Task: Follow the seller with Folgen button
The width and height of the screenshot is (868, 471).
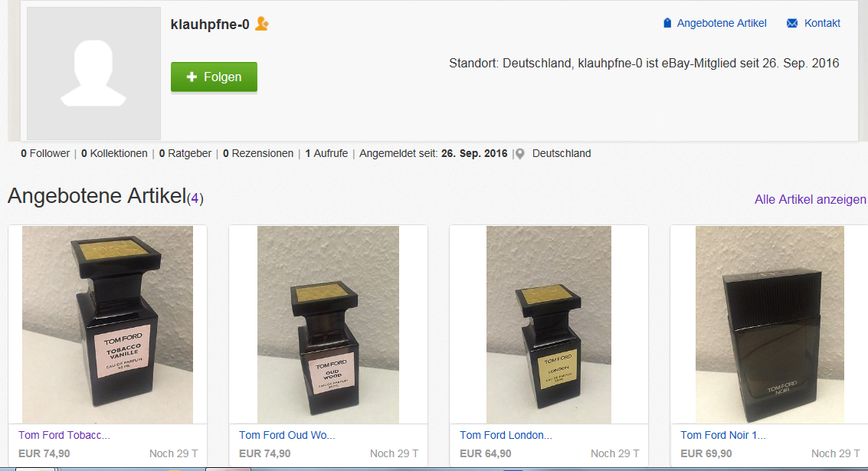Action: click(214, 77)
